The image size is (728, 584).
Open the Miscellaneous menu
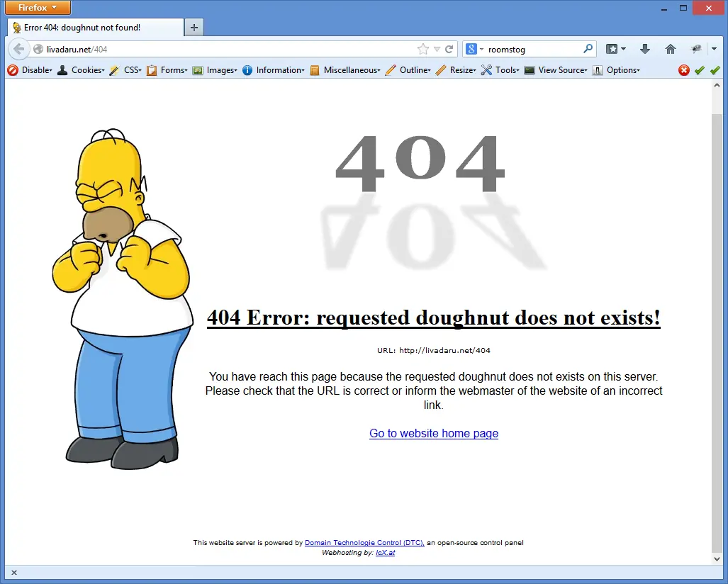345,70
